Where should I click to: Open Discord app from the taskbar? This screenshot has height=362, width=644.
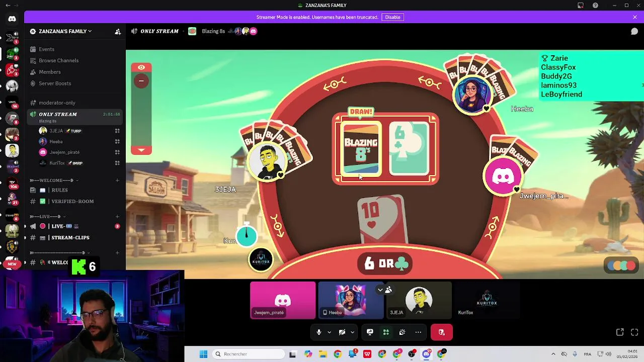(x=427, y=354)
